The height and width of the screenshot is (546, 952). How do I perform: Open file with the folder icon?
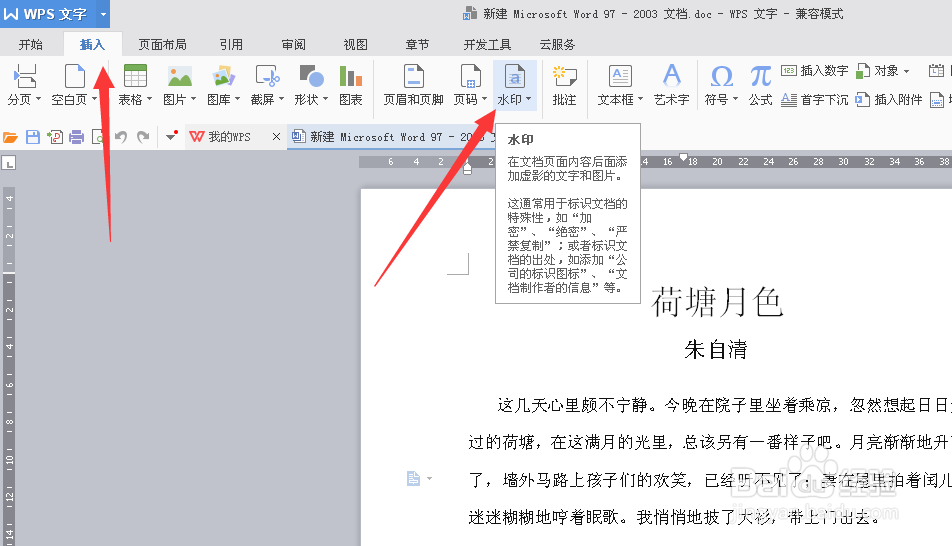pos(10,137)
